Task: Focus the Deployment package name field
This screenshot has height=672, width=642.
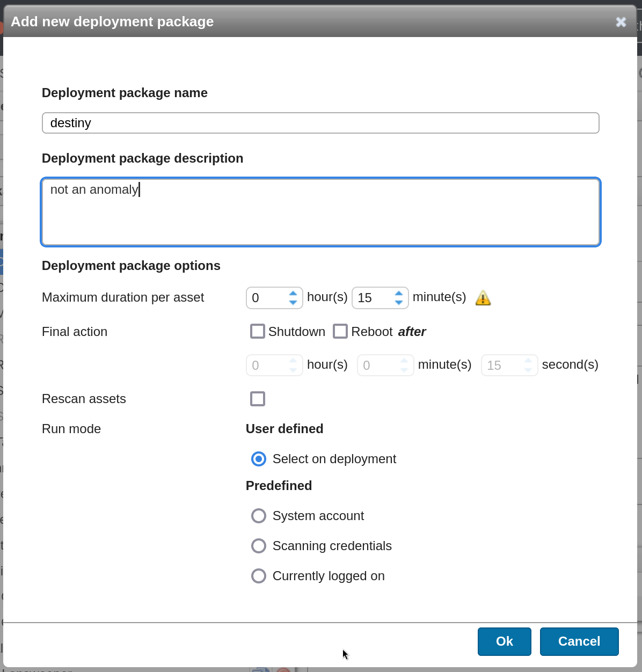Action: pos(320,123)
